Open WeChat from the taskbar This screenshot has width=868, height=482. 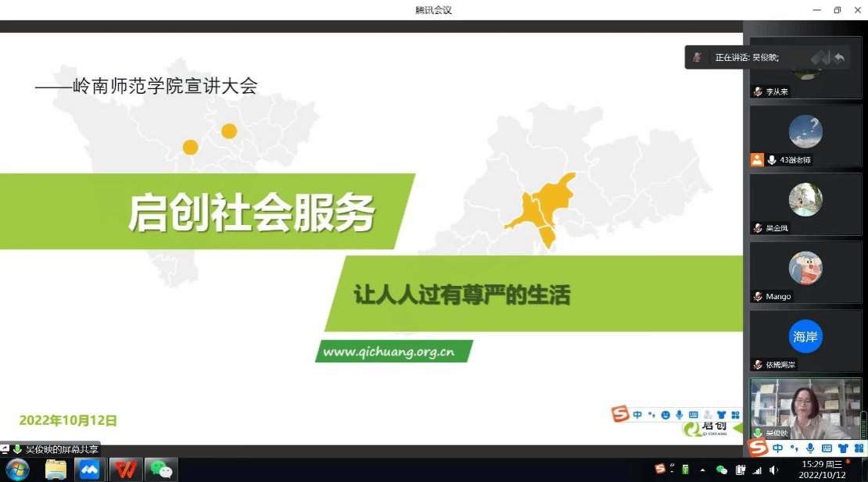[161, 470]
